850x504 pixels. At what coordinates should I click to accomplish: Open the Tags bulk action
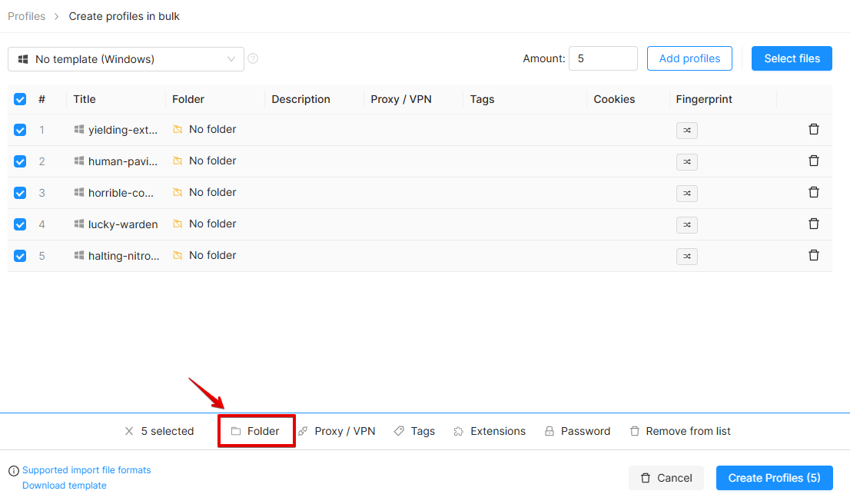pos(415,431)
